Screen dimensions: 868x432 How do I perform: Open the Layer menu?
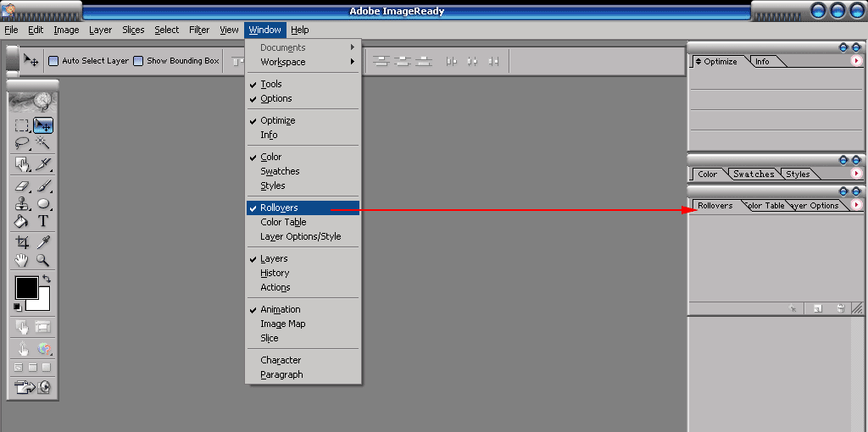(100, 30)
